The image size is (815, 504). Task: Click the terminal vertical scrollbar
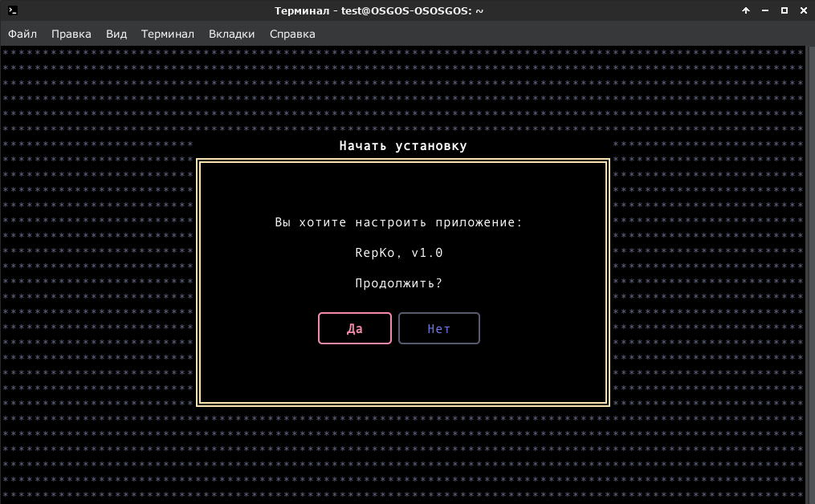point(811,274)
